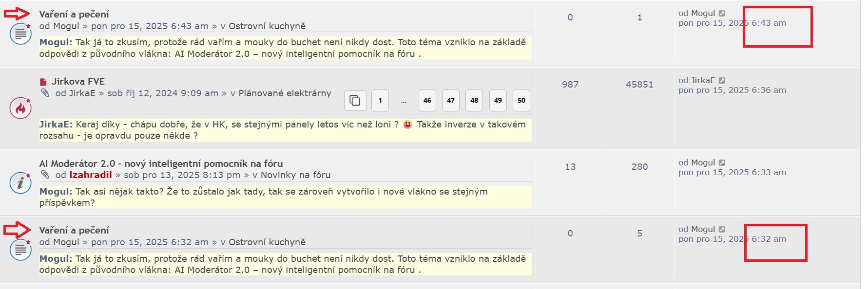Click the paperclip attachment icon in Jirkova FVE row
The height and width of the screenshot is (289, 868).
point(45,93)
